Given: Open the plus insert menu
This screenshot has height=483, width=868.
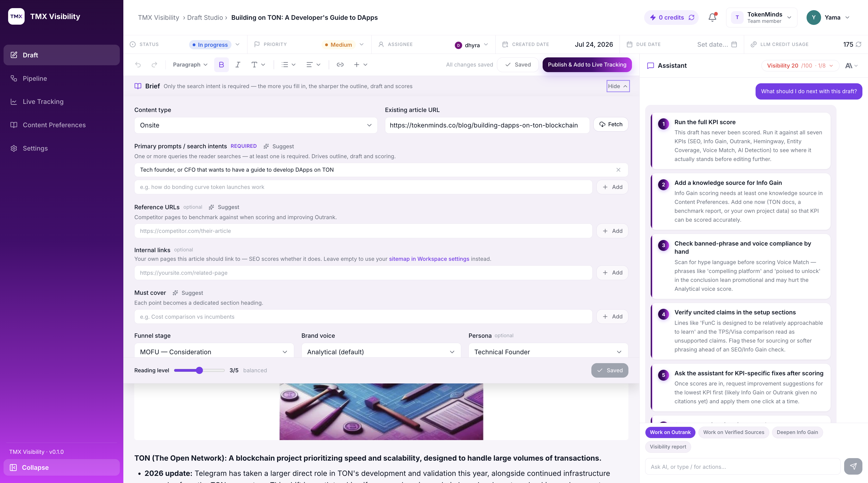Looking at the screenshot, I should click(x=360, y=65).
